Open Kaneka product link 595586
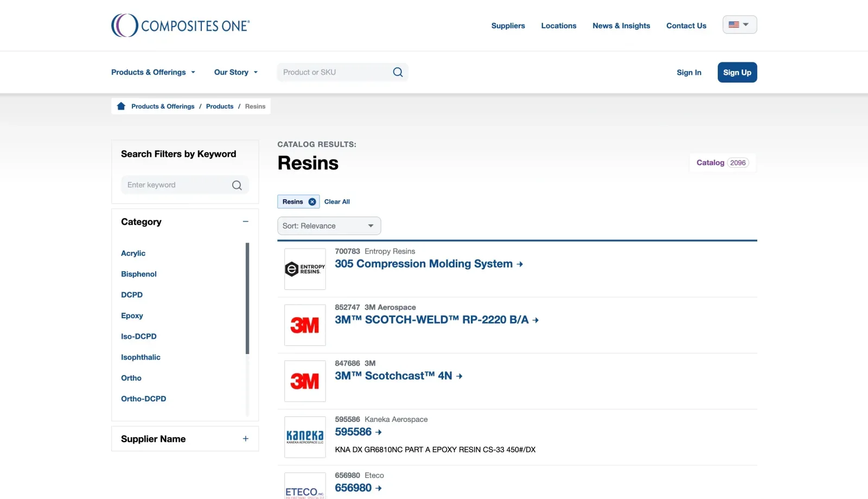 [x=358, y=432]
